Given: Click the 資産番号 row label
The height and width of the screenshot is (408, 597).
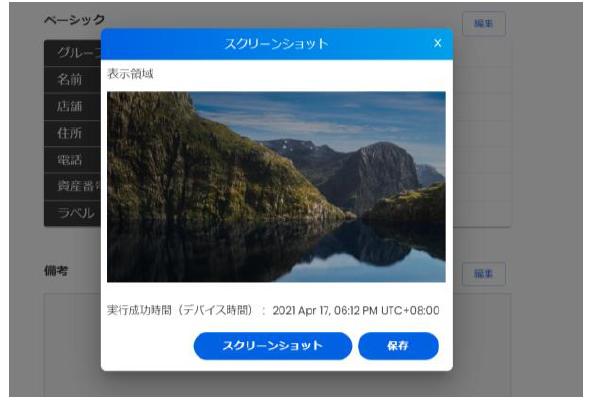Looking at the screenshot, I should 79,186.
